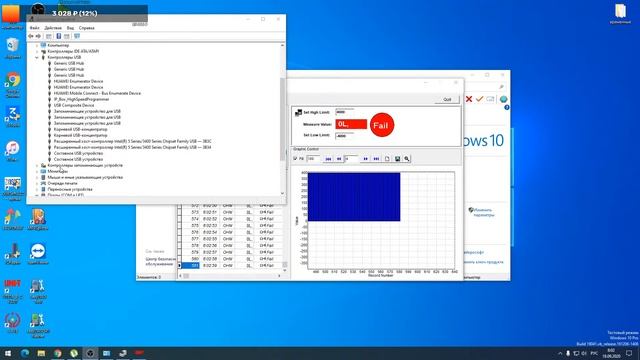This screenshot has height=360, width=640.
Task: Open blue help icon in Device Manager toolbar
Action: tap(59, 36)
